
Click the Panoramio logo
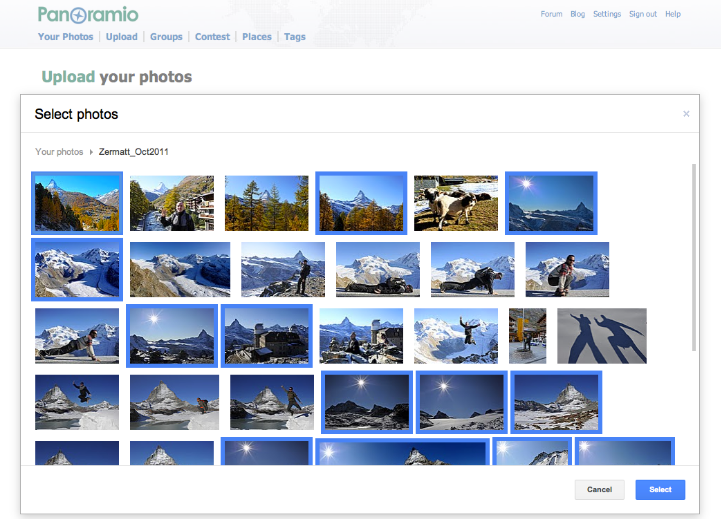(x=88, y=15)
